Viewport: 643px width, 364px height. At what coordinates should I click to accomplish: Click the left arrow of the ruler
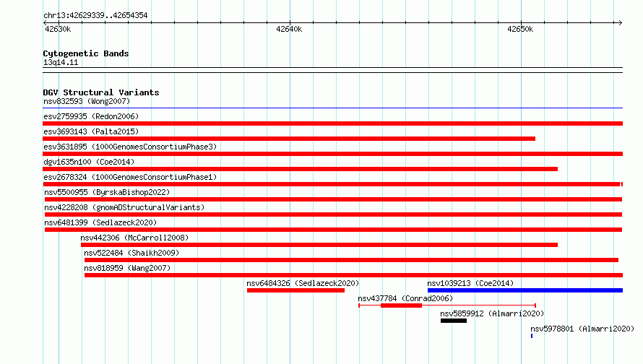point(45,22)
